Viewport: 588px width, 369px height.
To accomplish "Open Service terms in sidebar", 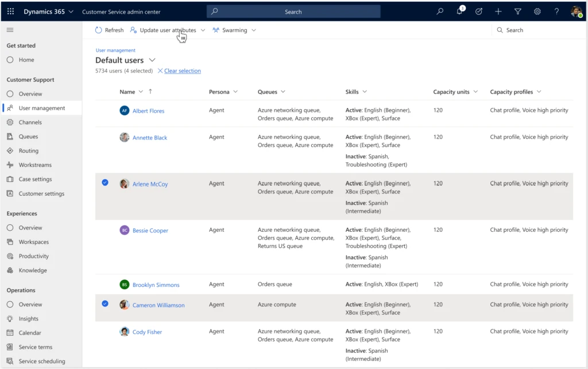I will pyautogui.click(x=35, y=347).
